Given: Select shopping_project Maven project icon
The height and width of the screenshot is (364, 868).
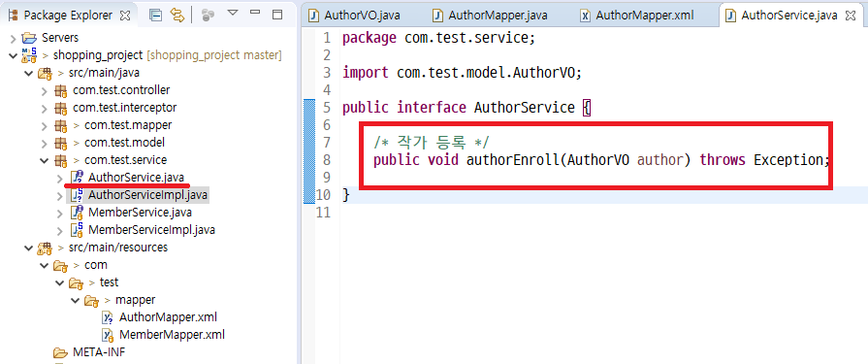Looking at the screenshot, I should [29, 55].
